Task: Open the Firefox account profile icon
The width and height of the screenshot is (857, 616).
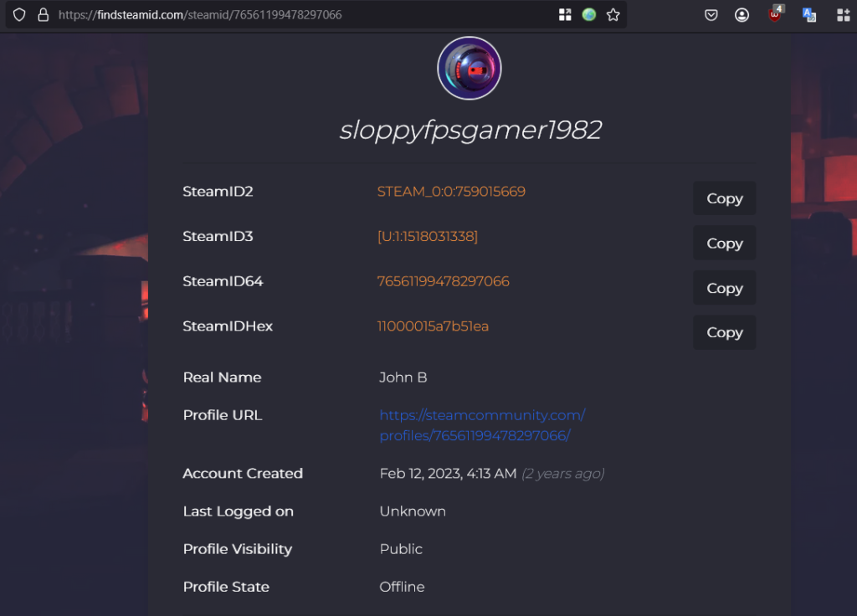Action: point(742,15)
